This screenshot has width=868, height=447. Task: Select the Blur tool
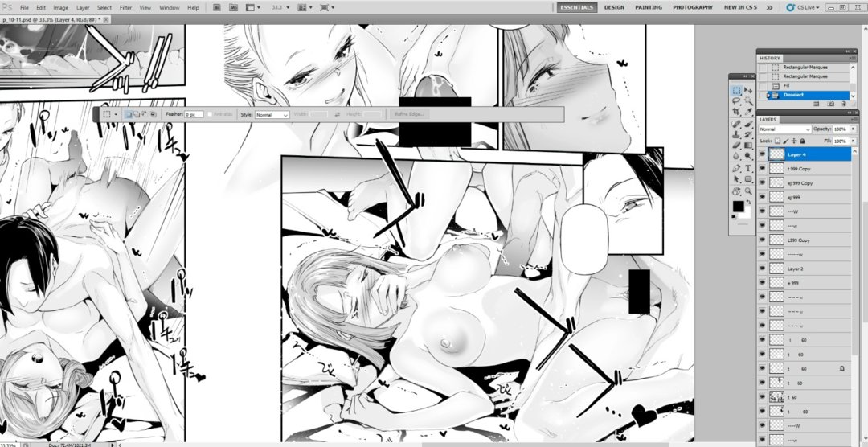[x=736, y=156]
